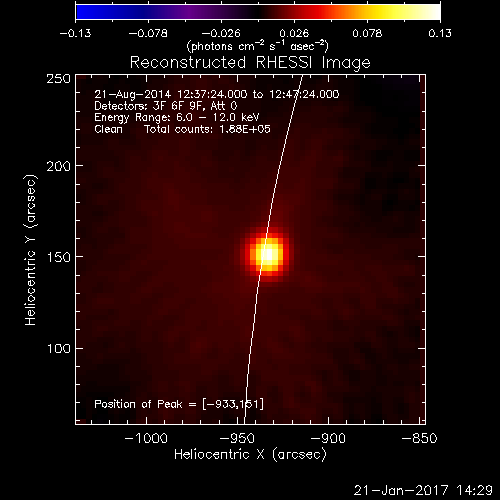
Task: Click the title 'Reconstructed RHESSI Image'
Action: pos(250,63)
